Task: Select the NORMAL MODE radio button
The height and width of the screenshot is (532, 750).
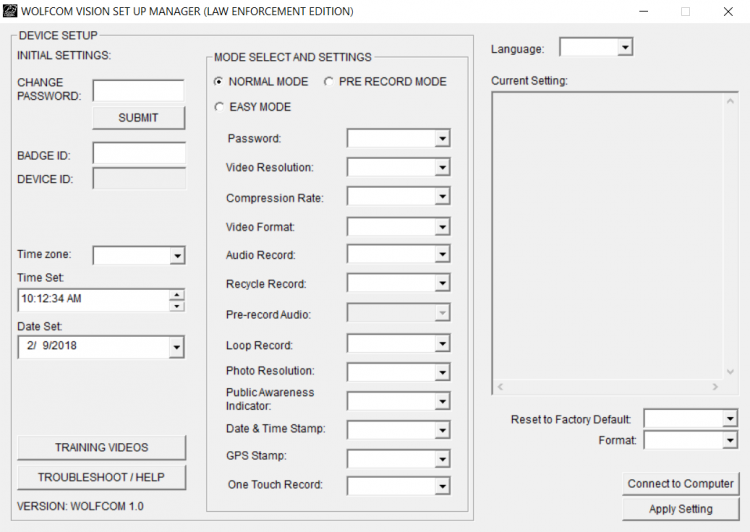Action: click(x=220, y=81)
